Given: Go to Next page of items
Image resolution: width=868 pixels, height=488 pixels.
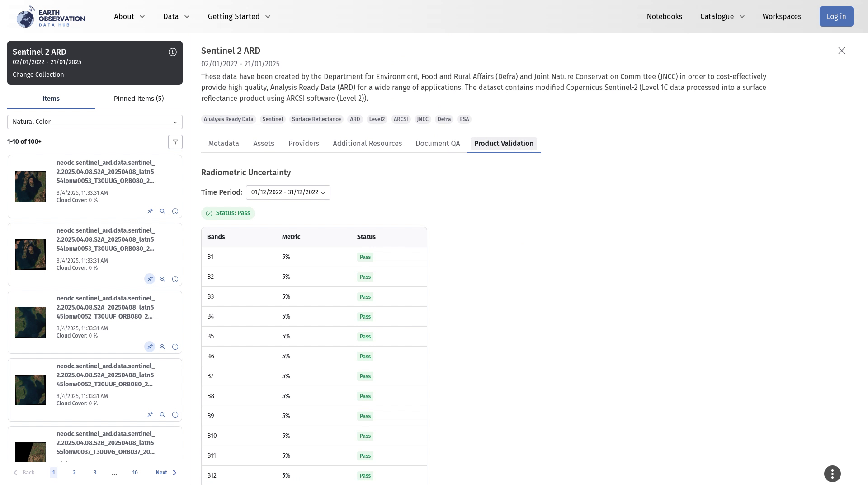Looking at the screenshot, I should point(166,473).
